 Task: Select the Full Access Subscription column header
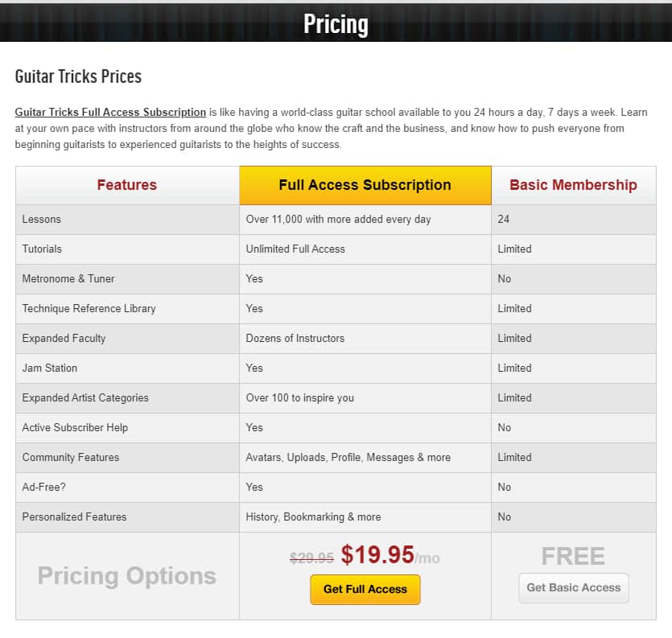pyautogui.click(x=365, y=185)
